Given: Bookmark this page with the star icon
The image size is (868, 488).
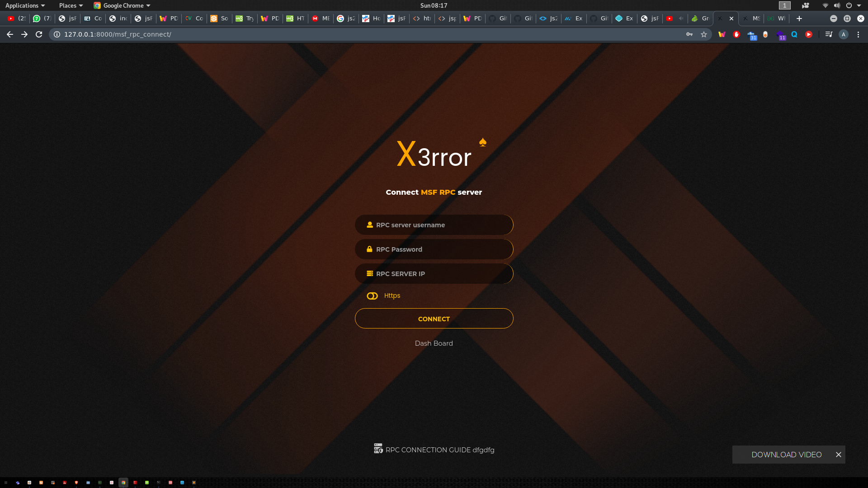Looking at the screenshot, I should [703, 34].
